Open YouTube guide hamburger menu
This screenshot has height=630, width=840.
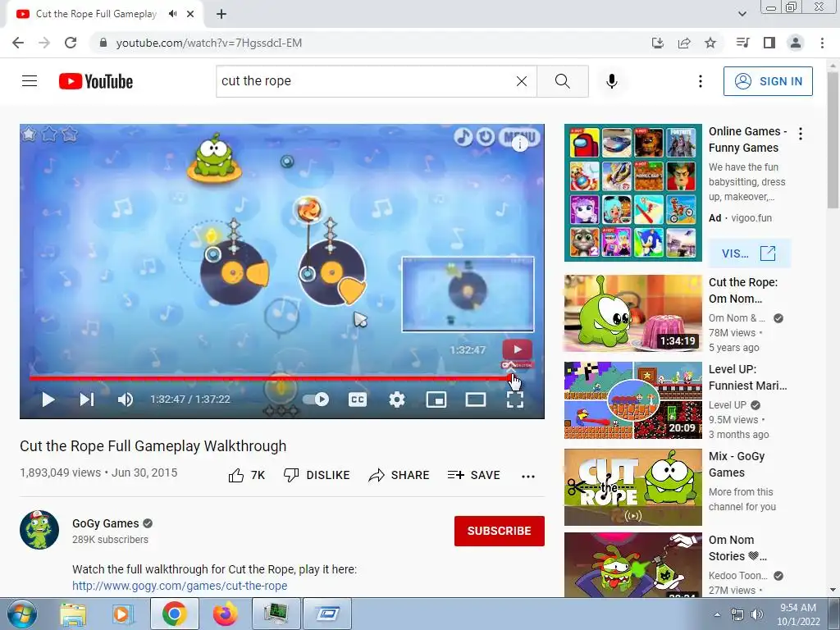tap(30, 81)
